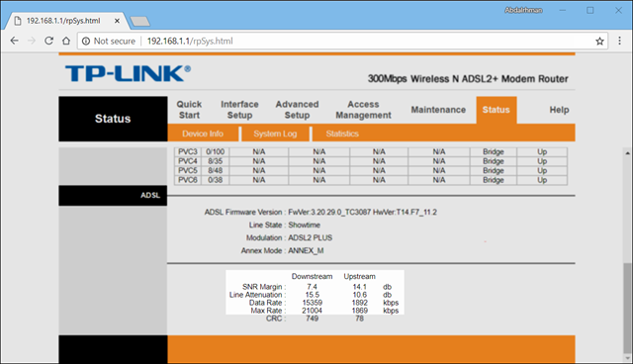Click the downstream Data Rate value 15359
The height and width of the screenshot is (364, 633).
pyautogui.click(x=313, y=303)
